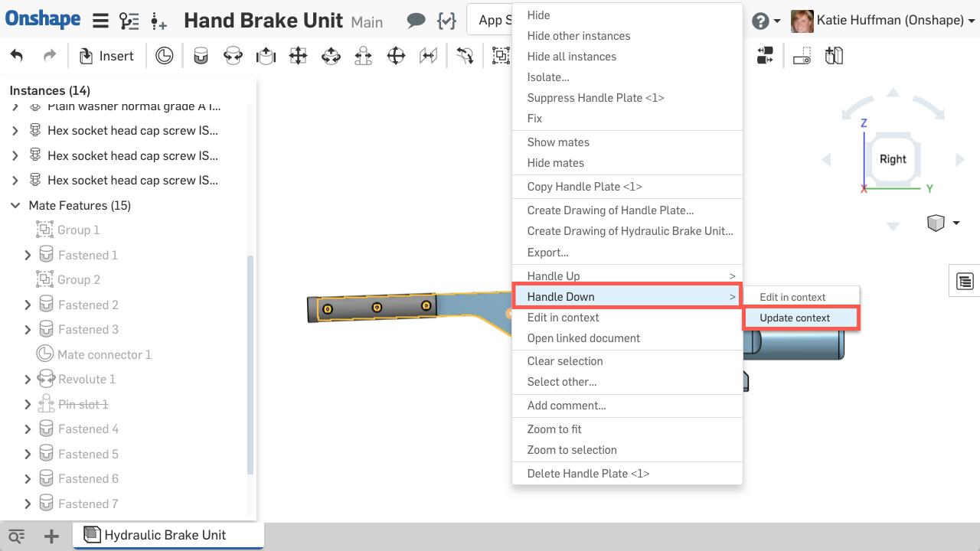Select Suppress Handle Plate <1>
Image resolution: width=980 pixels, height=551 pixels.
pyautogui.click(x=595, y=98)
